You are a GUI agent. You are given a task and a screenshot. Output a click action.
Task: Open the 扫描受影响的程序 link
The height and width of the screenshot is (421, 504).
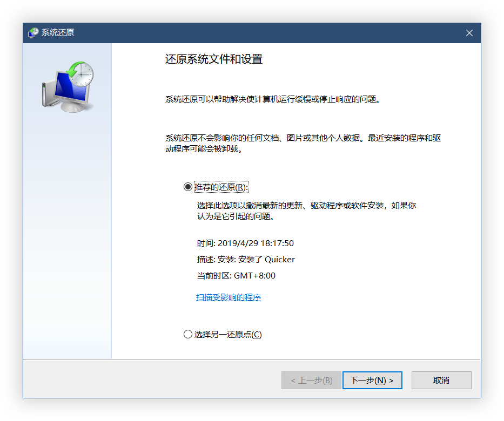(229, 297)
